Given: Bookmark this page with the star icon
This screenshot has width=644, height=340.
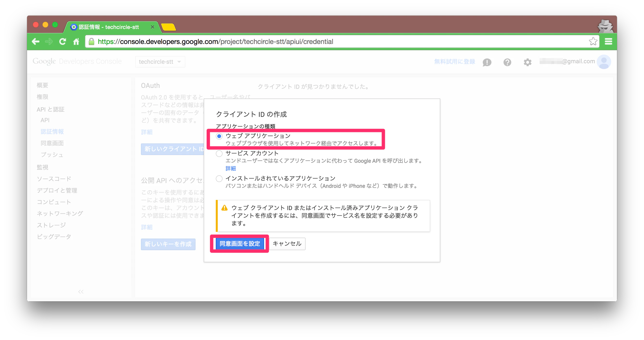Looking at the screenshot, I should (593, 41).
